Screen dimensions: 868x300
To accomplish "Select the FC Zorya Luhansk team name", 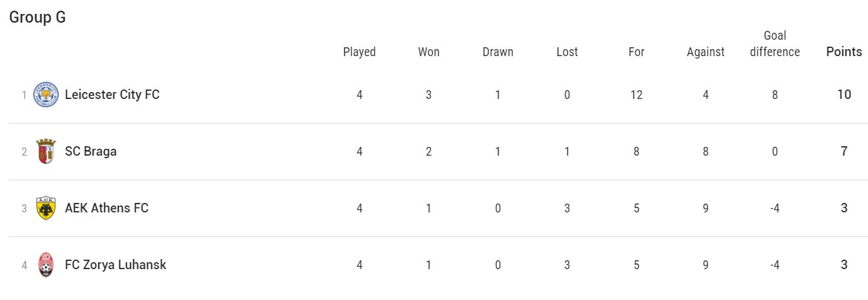I will pyautogui.click(x=115, y=265).
